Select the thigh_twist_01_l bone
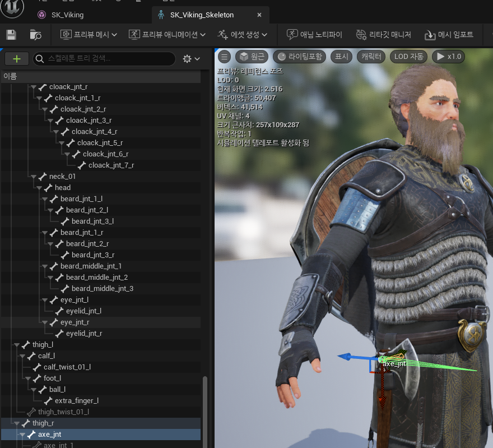The width and height of the screenshot is (493, 448). click(x=63, y=412)
